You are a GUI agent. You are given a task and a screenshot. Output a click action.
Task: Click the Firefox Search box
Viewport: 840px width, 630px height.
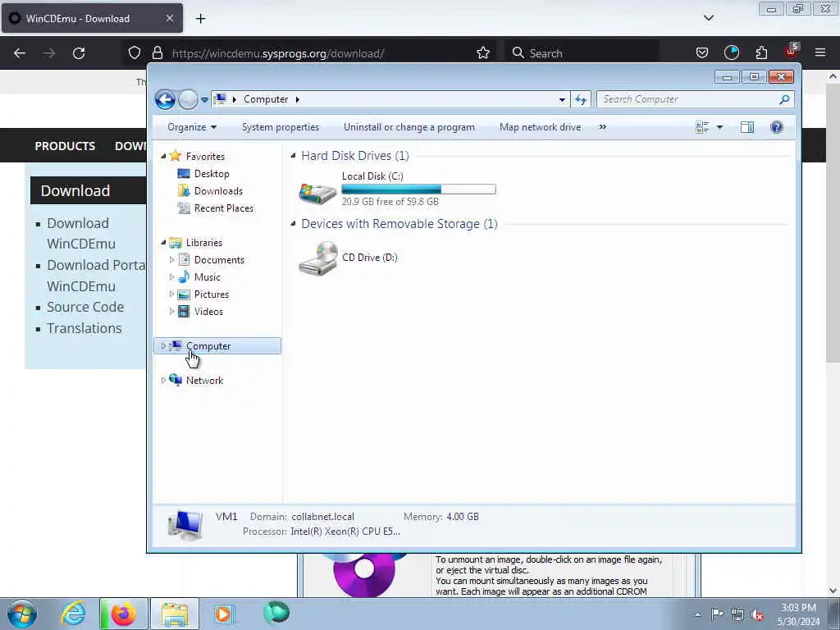(x=582, y=53)
